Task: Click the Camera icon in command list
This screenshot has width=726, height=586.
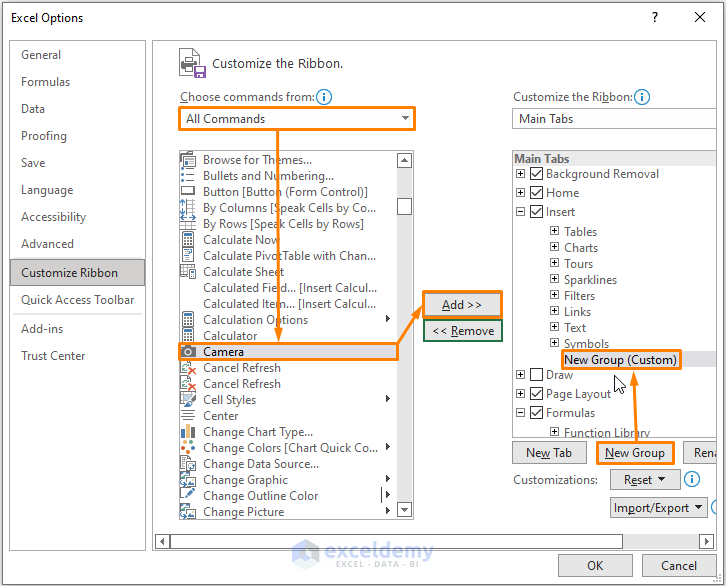Action: pyautogui.click(x=188, y=352)
